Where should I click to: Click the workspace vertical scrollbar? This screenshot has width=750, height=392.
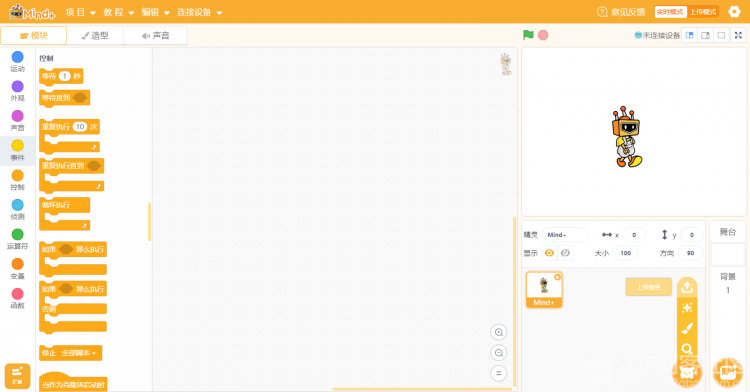pos(514,301)
